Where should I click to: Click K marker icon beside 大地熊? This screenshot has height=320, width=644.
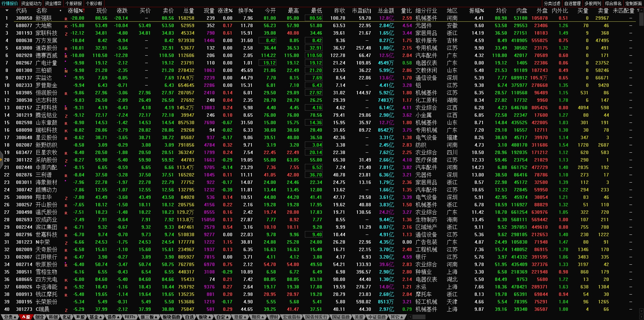[x=66, y=26]
